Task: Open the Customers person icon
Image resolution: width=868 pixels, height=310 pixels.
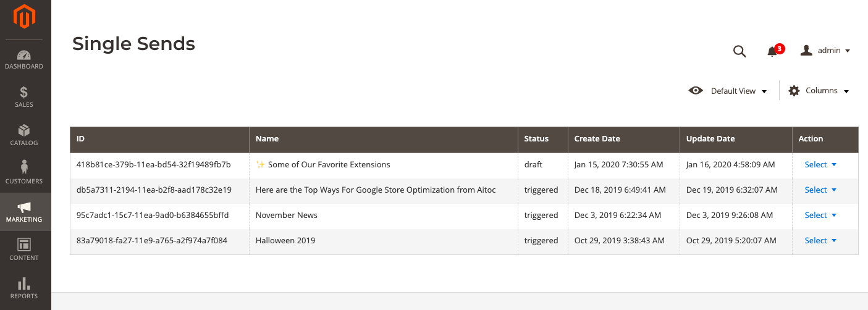Action: (24, 167)
